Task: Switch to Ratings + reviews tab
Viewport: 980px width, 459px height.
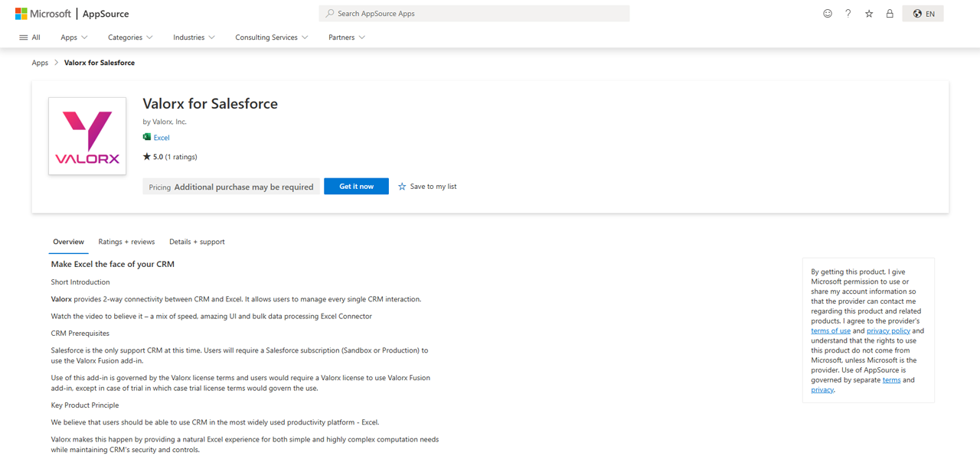Action: click(x=126, y=242)
